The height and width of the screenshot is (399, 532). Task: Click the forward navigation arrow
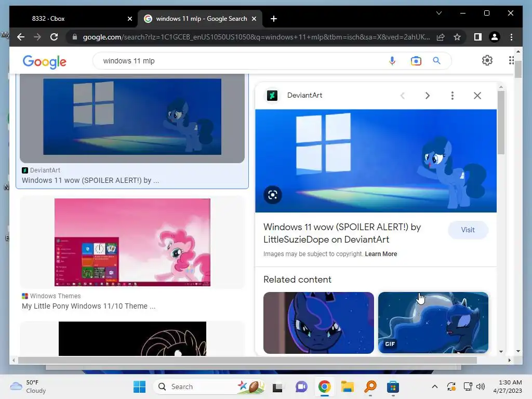pyautogui.click(x=37, y=37)
